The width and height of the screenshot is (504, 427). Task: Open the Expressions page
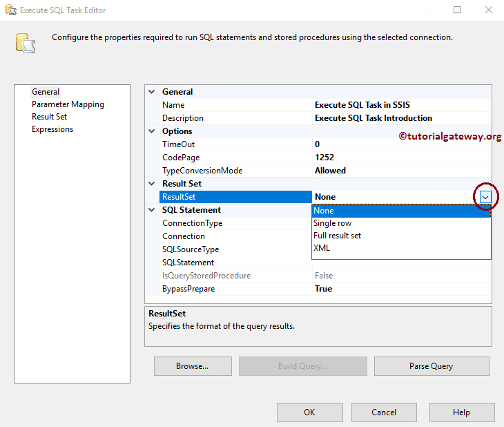click(x=52, y=129)
